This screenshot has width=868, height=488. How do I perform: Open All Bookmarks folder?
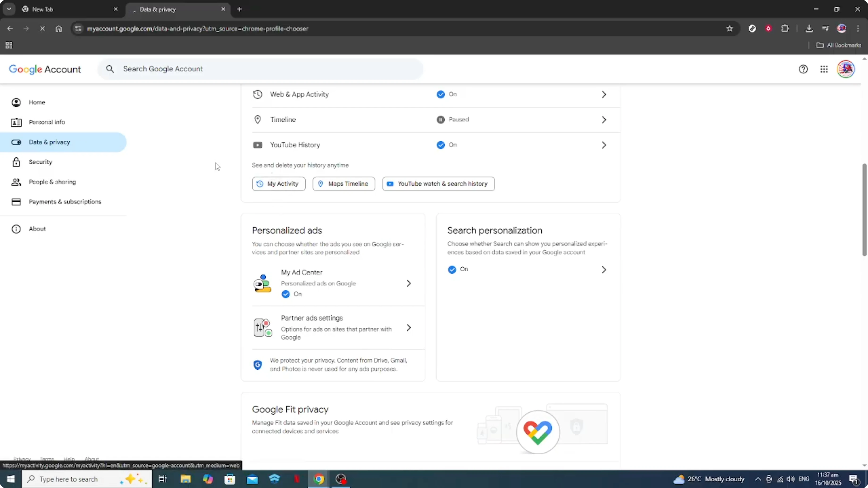click(839, 45)
